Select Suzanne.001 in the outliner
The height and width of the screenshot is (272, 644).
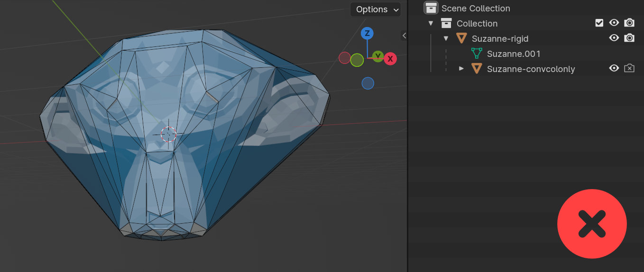[513, 54]
